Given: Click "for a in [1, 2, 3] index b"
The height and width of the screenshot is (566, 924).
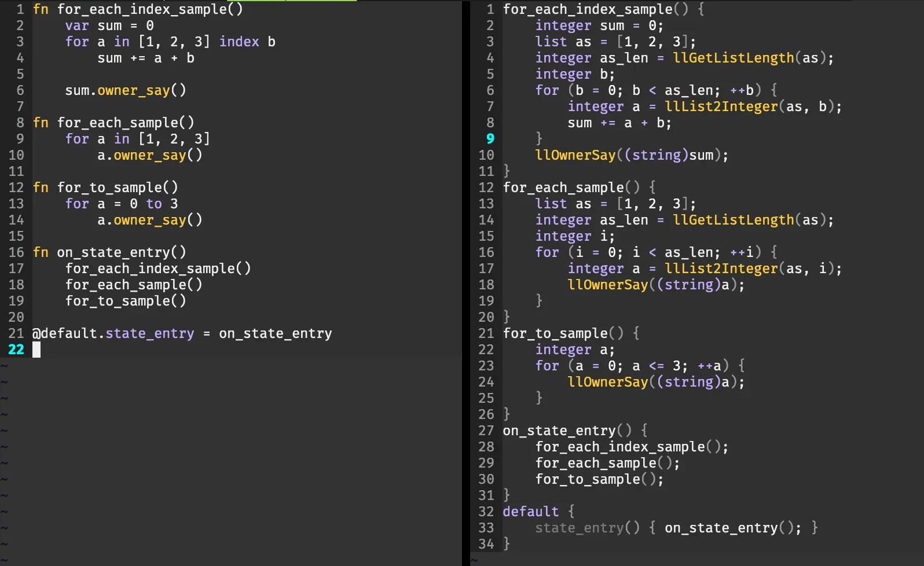Looking at the screenshot, I should click(170, 42).
